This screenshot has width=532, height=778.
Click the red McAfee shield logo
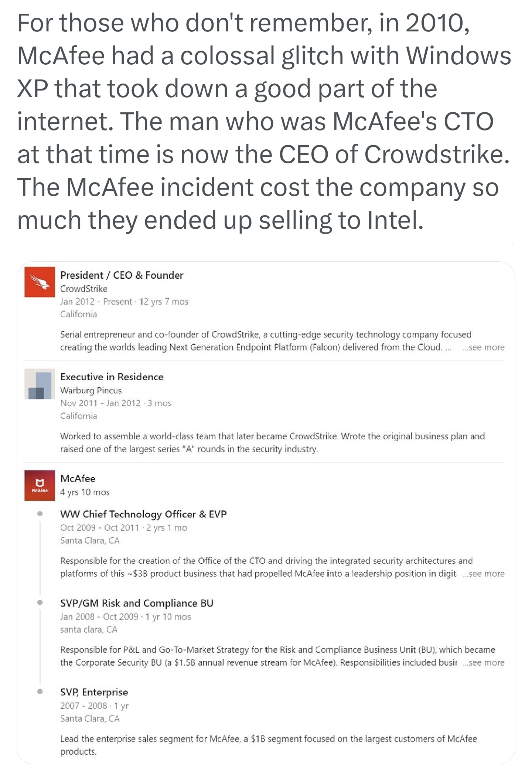[x=40, y=485]
